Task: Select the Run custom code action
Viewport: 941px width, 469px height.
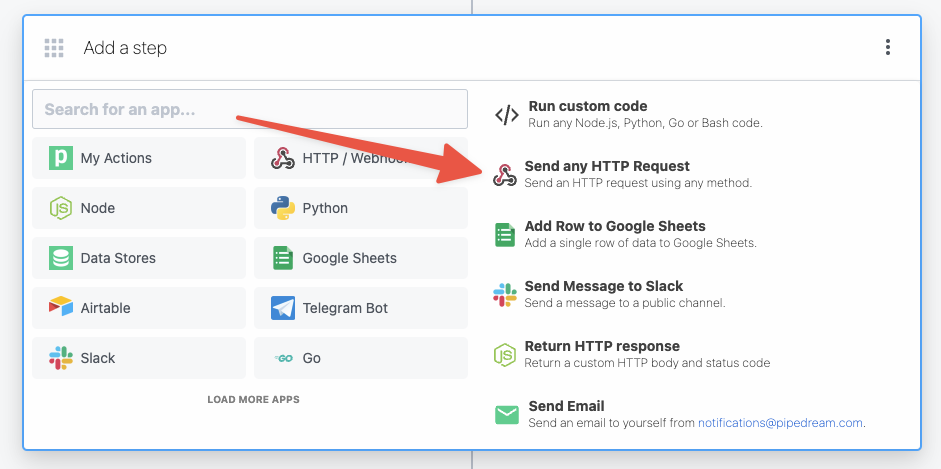Action: tap(630, 115)
